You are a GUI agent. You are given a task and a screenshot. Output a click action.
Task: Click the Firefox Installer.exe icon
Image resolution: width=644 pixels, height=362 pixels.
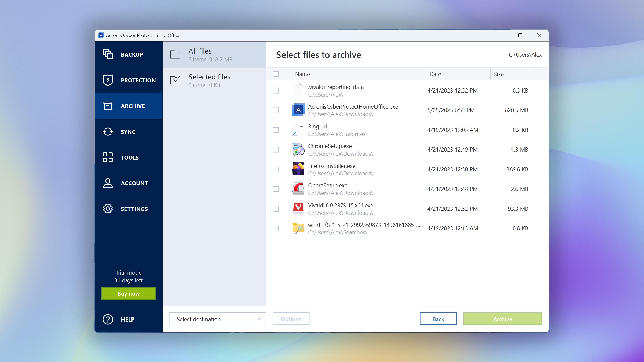[298, 169]
